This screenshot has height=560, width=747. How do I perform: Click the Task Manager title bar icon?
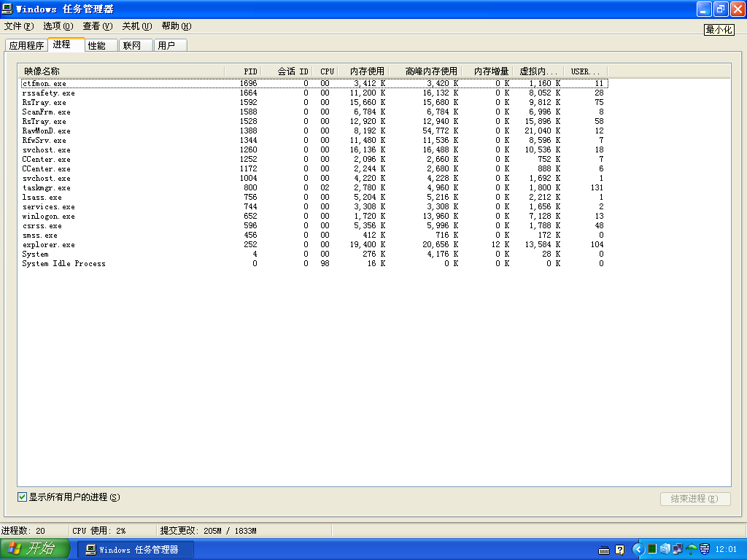[x=7, y=9]
